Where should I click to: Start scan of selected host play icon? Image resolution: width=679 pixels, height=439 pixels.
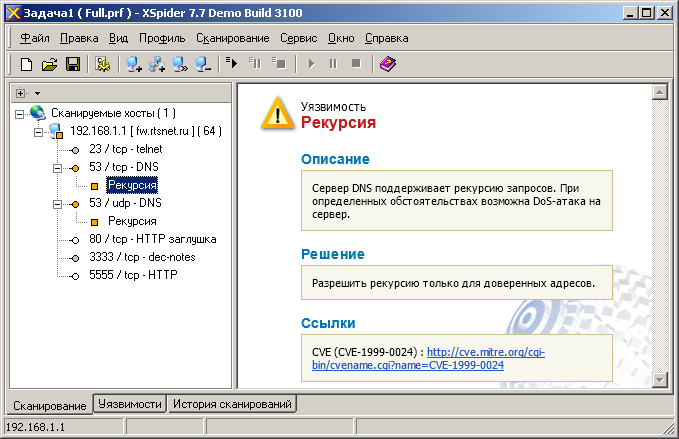[311, 64]
